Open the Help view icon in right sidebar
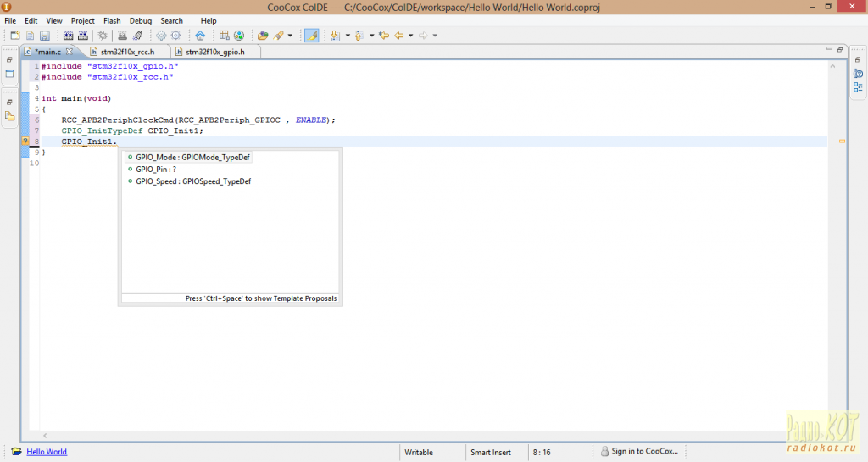868x462 pixels. [x=858, y=73]
